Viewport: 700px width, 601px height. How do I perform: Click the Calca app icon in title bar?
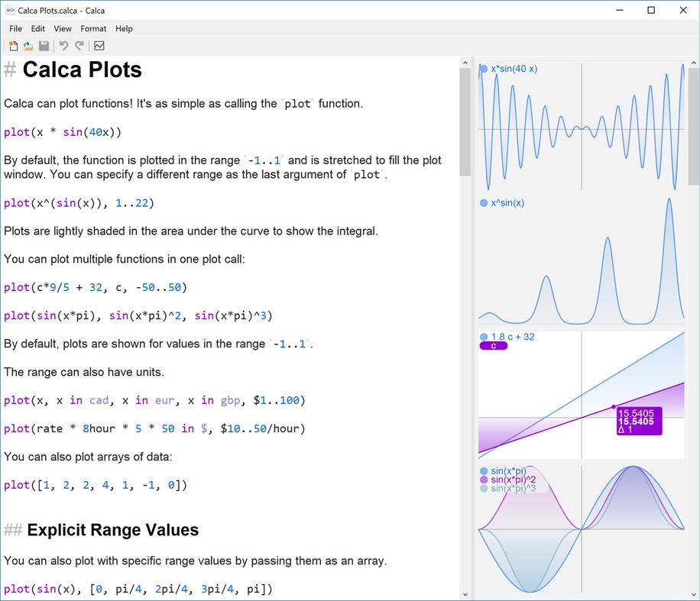point(11,11)
